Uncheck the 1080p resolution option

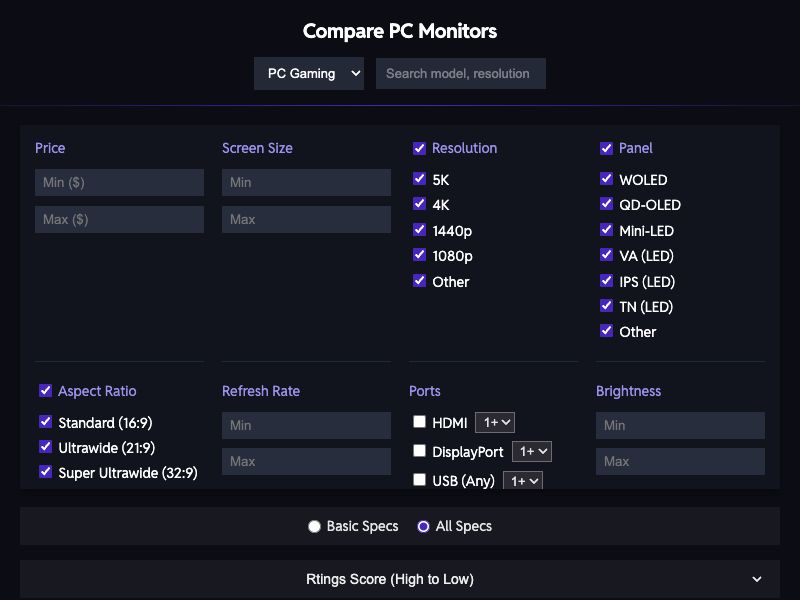click(x=419, y=255)
